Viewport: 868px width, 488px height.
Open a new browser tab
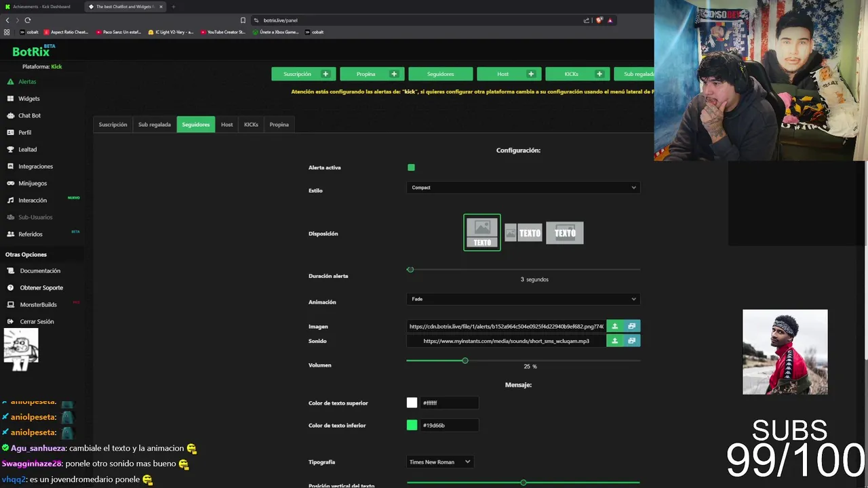[x=173, y=7]
